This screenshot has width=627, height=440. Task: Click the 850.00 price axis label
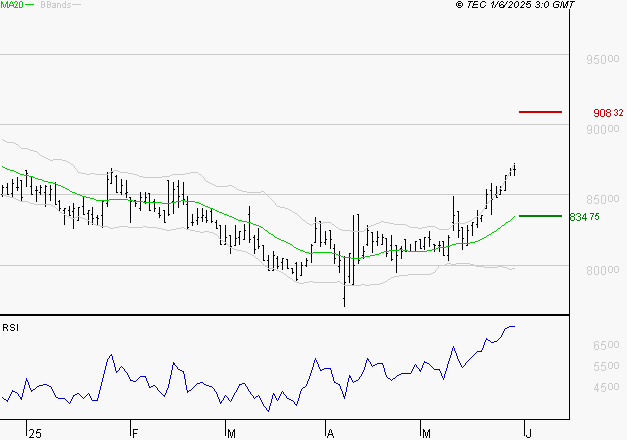(x=603, y=199)
